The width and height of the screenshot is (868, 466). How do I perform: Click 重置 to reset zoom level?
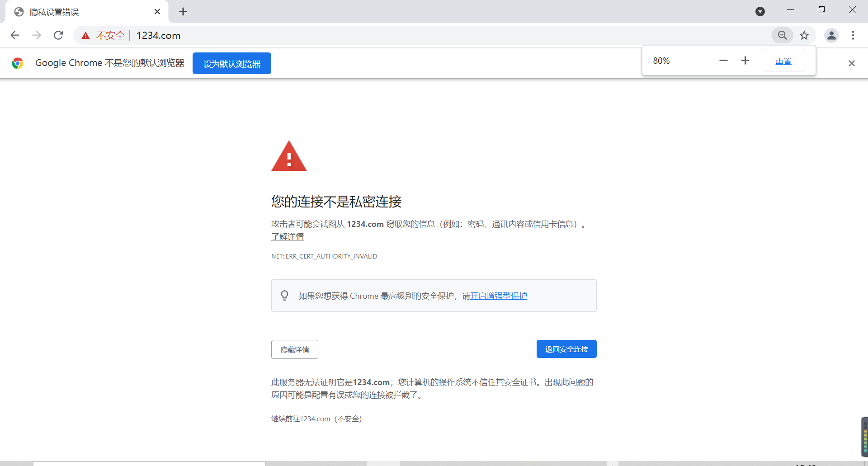point(783,61)
